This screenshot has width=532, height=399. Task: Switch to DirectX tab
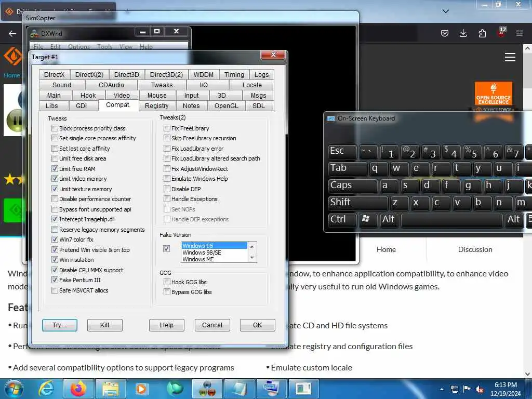(54, 75)
